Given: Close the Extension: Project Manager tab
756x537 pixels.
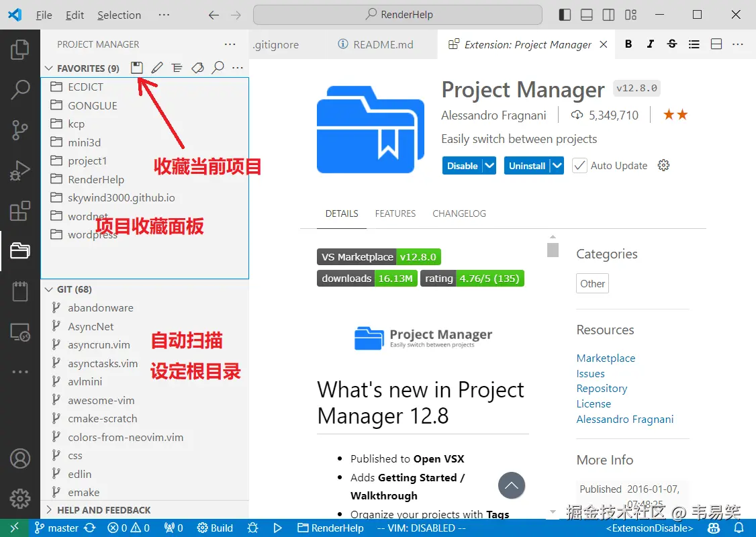Looking at the screenshot, I should [603, 44].
